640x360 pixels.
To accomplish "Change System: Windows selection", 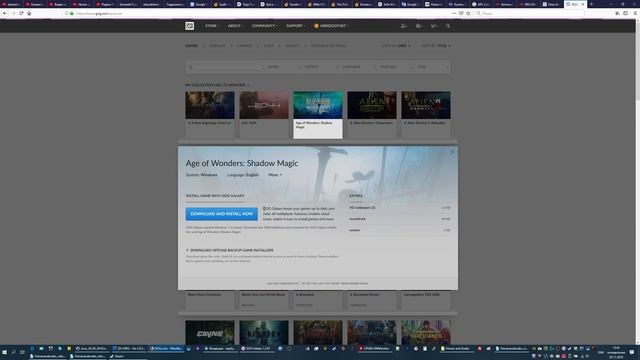I will coord(202,175).
